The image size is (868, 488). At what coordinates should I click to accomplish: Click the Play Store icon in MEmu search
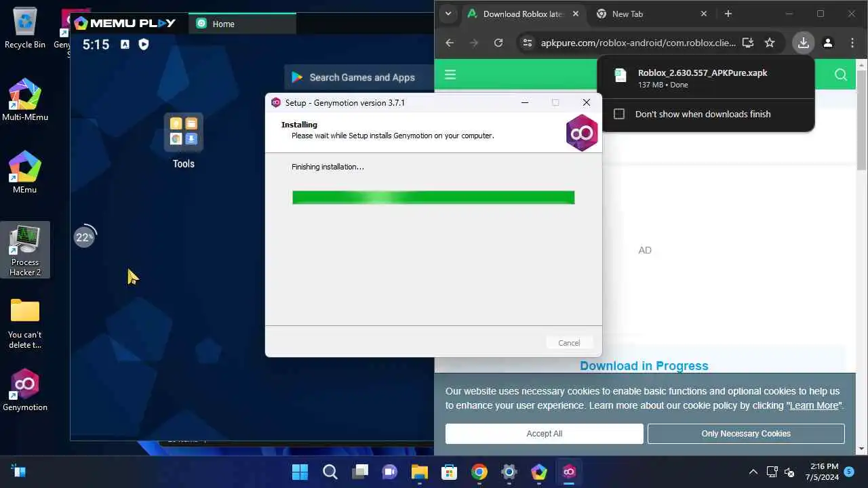(297, 77)
